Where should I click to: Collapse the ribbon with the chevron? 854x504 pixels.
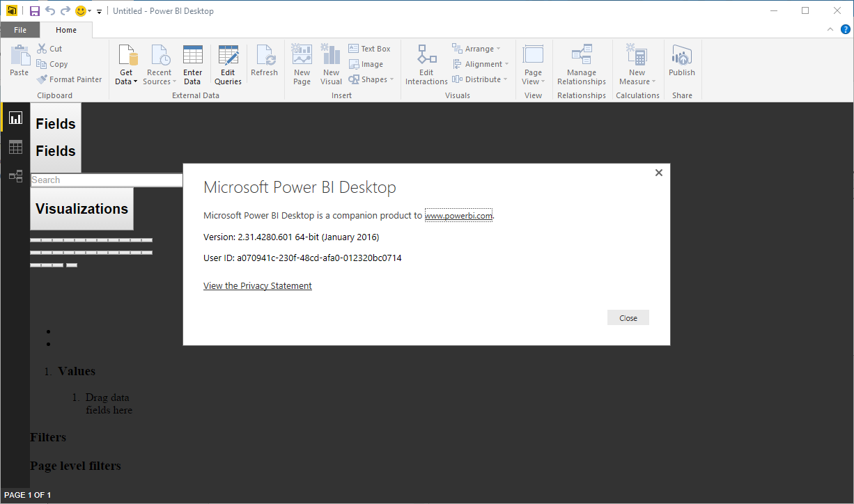pos(830,29)
